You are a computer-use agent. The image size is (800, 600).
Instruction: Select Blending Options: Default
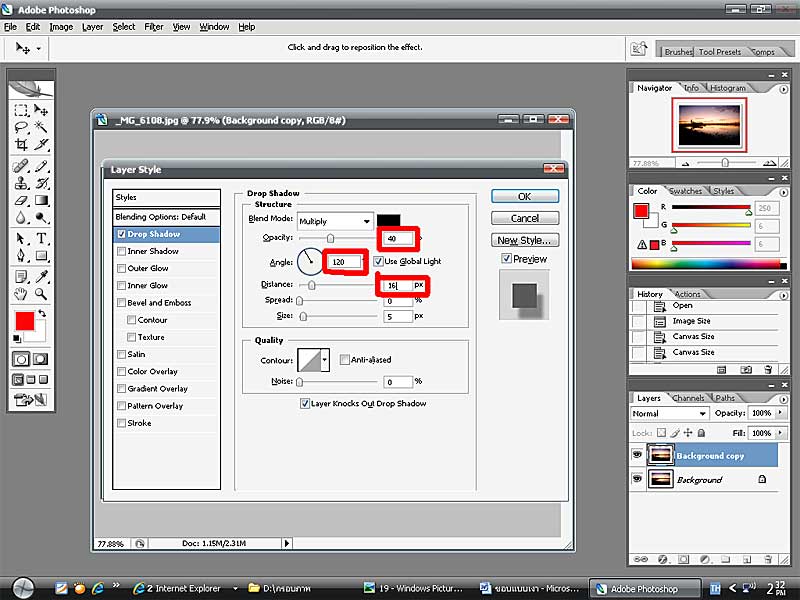click(x=166, y=217)
